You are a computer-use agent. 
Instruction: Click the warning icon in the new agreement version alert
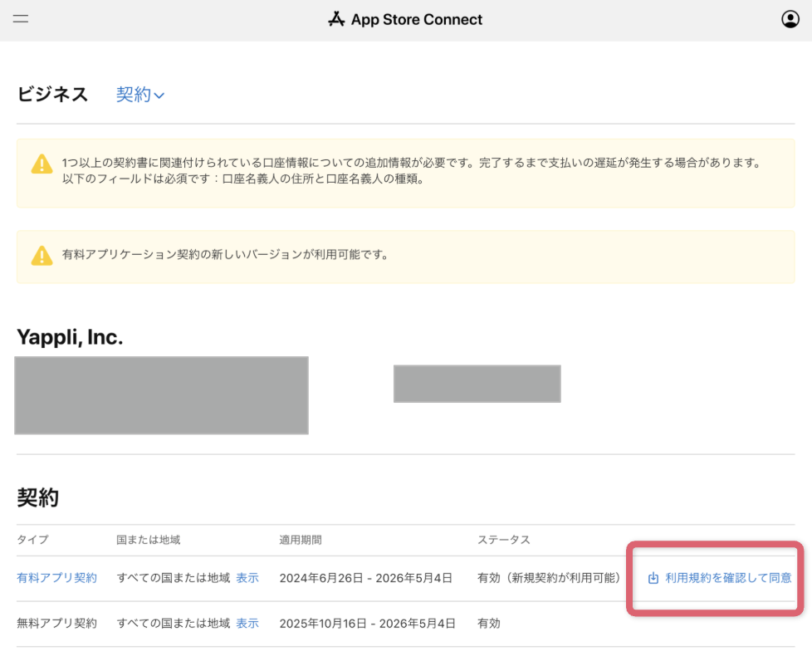point(42,256)
